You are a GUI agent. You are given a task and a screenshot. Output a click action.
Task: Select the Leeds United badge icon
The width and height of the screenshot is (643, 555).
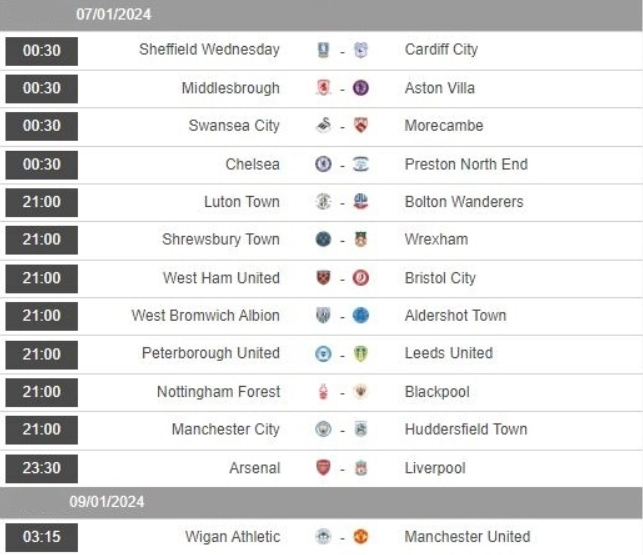pos(361,354)
